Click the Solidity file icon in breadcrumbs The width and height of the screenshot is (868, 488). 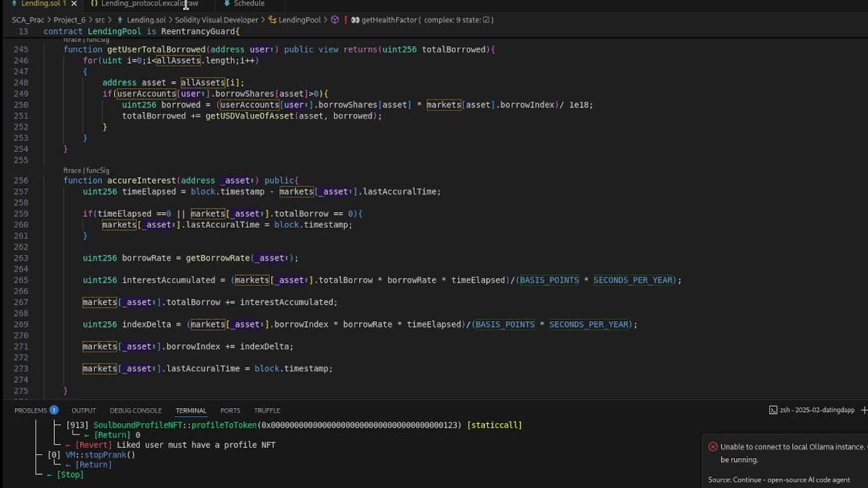point(120,20)
